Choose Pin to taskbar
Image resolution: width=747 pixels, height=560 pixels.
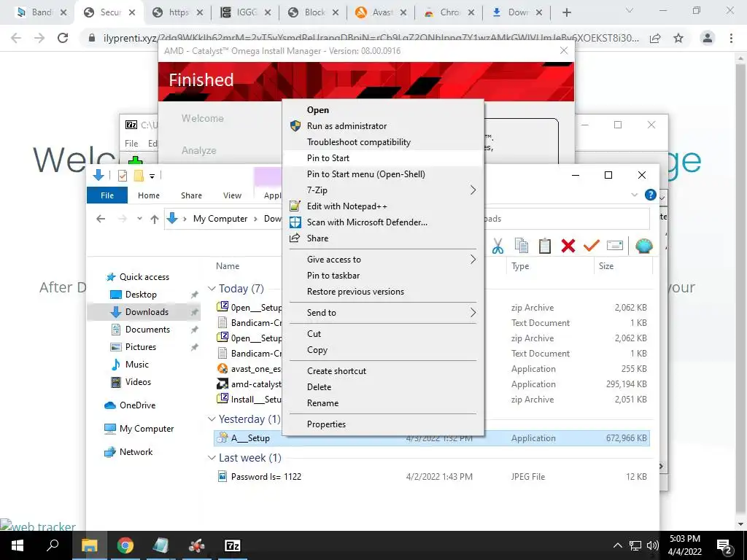click(x=383, y=276)
